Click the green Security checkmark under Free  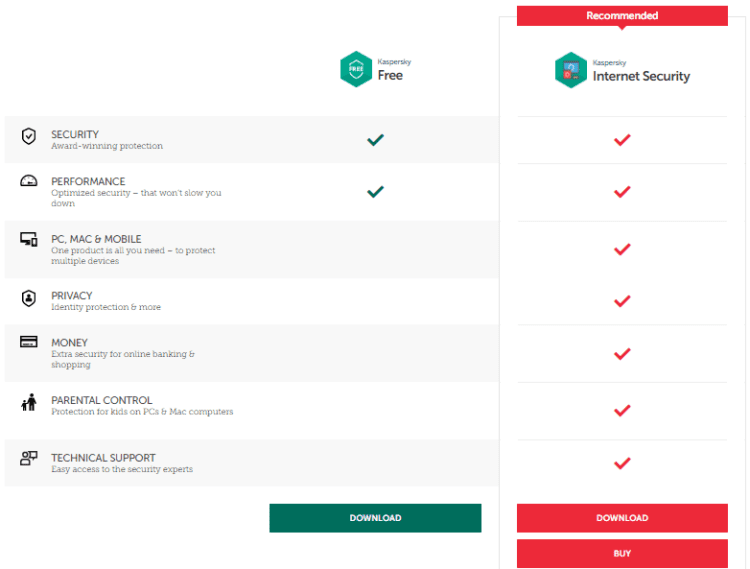click(375, 140)
